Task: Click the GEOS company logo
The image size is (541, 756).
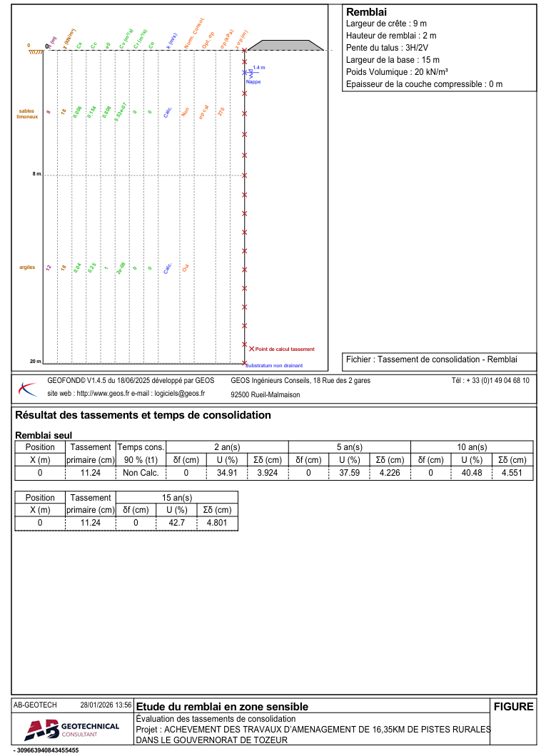Action: point(29,389)
